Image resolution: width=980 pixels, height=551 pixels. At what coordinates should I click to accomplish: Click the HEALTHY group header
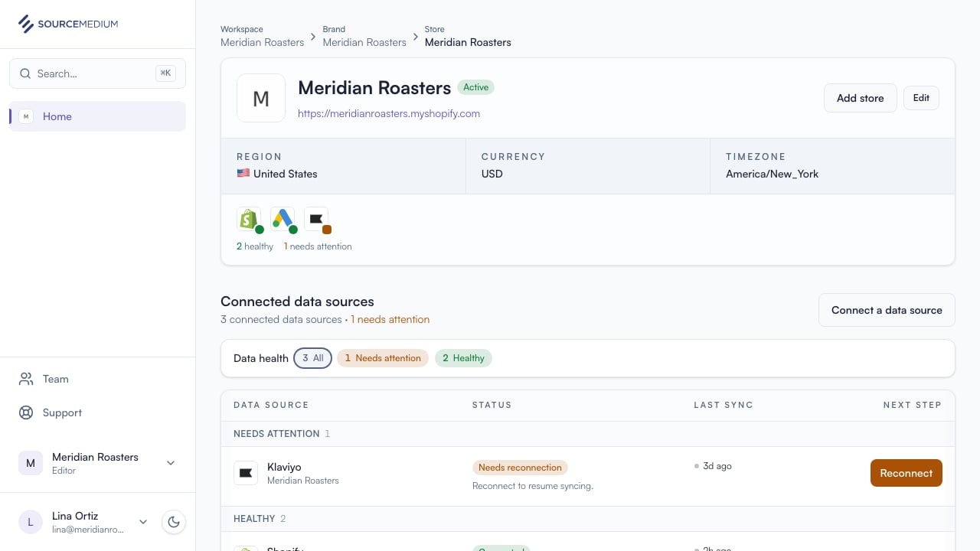pos(588,519)
